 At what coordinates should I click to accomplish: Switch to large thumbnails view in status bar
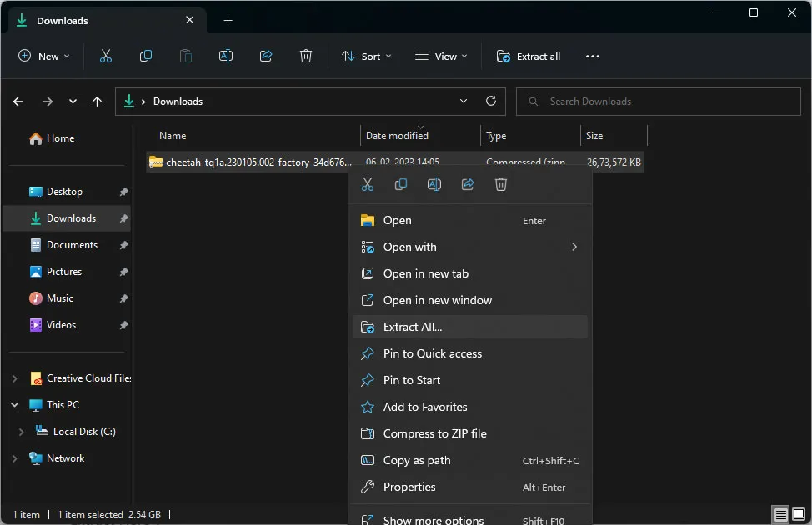click(x=800, y=514)
